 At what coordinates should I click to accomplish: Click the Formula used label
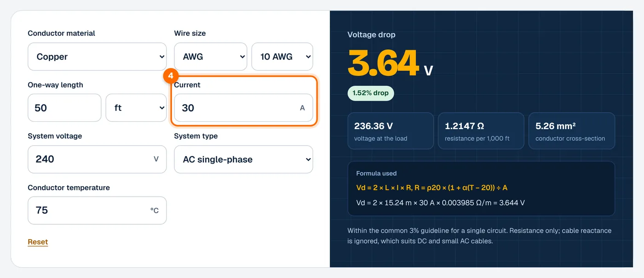tap(376, 173)
